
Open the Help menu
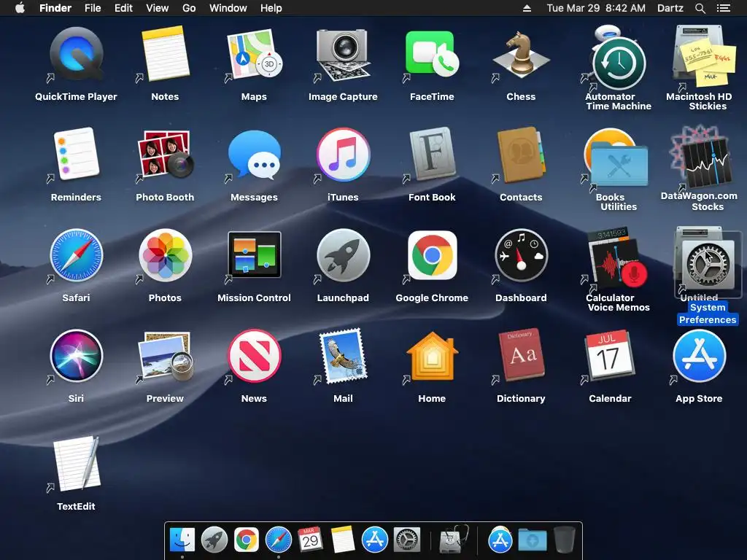[271, 8]
